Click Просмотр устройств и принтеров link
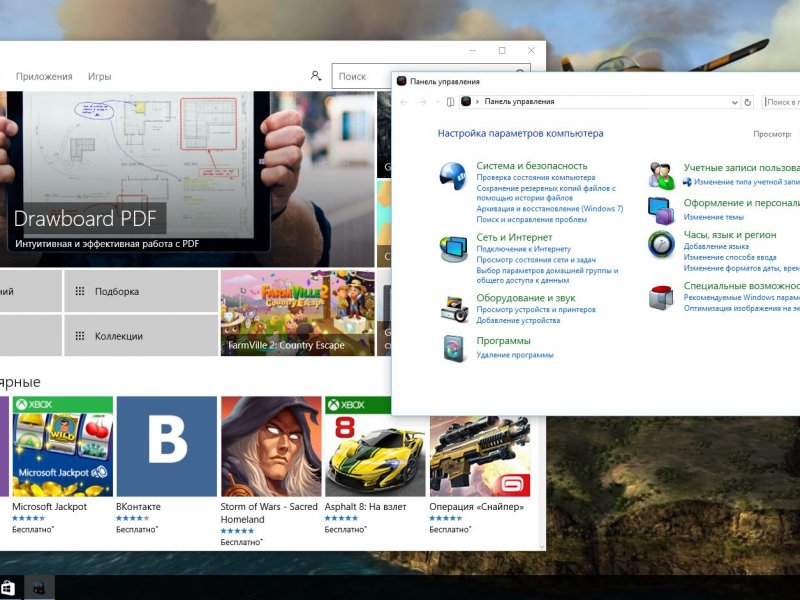 point(536,309)
